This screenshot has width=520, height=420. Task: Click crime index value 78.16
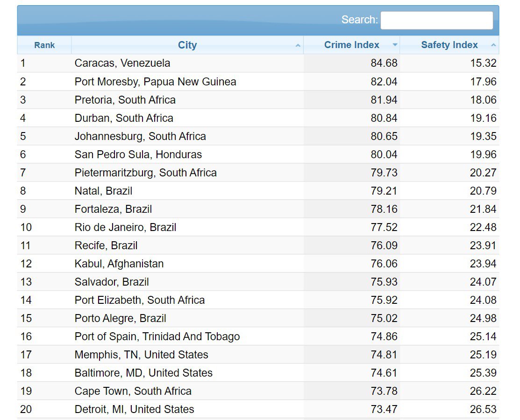coord(384,209)
